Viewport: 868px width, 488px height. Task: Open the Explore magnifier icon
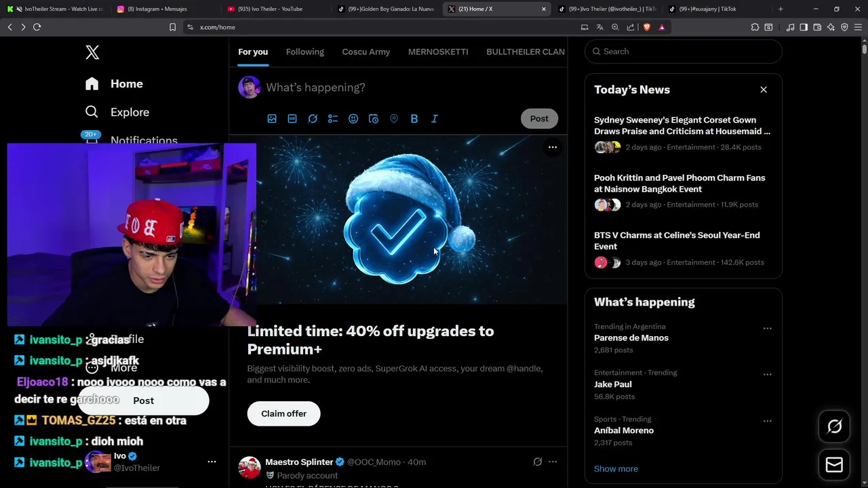(92, 112)
